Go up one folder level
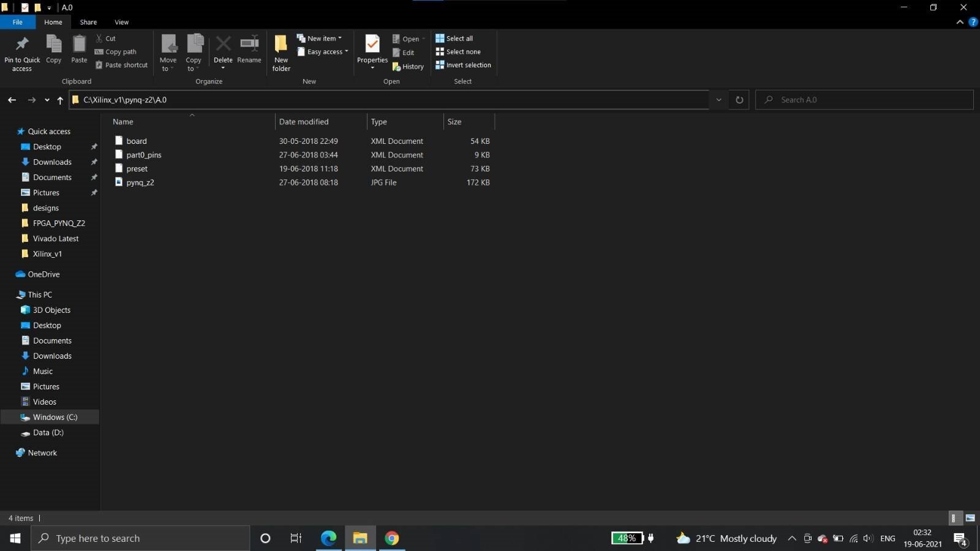 [60, 100]
